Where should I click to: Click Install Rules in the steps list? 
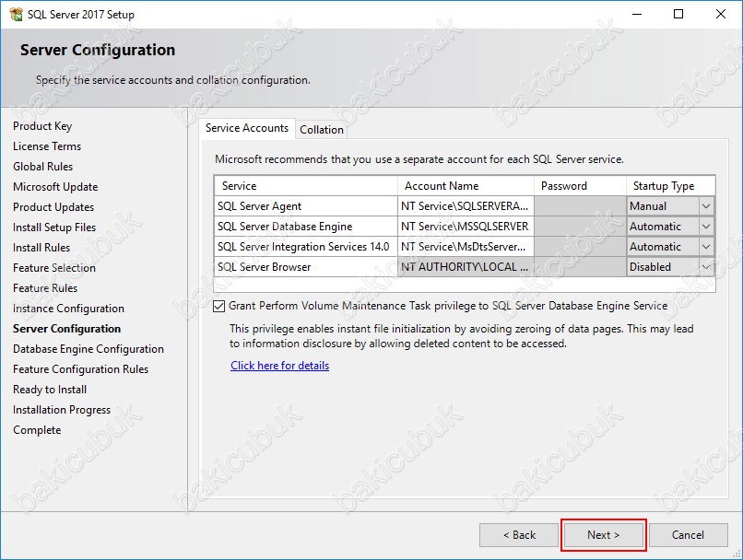click(x=41, y=248)
